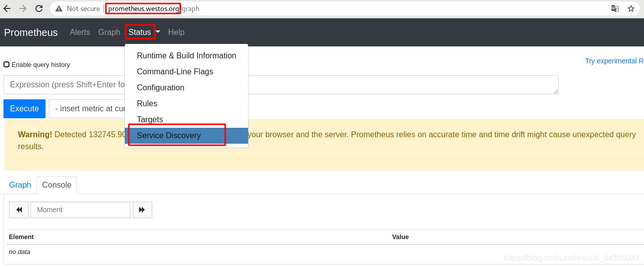Image resolution: width=644 pixels, height=267 pixels.
Task: Choose Targets from the Status menu
Action: 186,120
